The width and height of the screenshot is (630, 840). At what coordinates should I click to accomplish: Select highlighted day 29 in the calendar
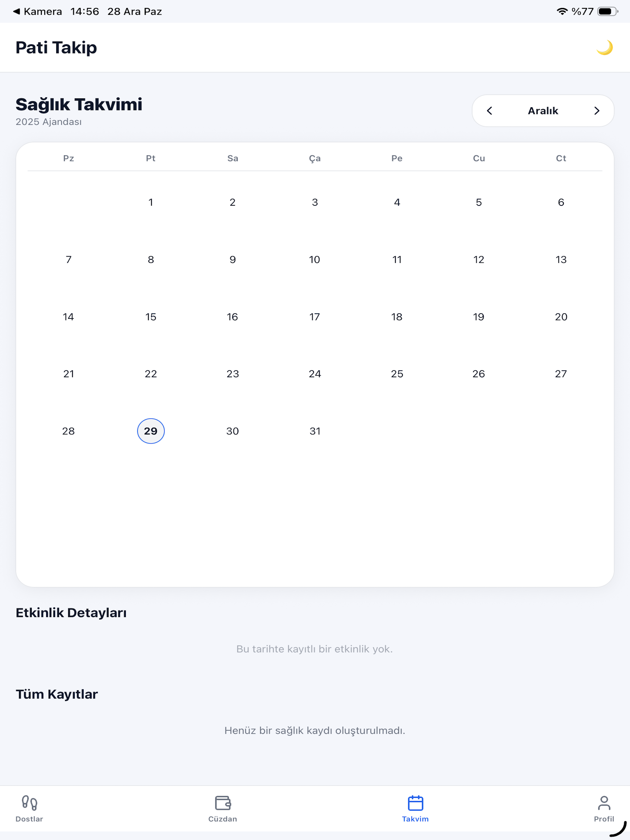tap(151, 431)
